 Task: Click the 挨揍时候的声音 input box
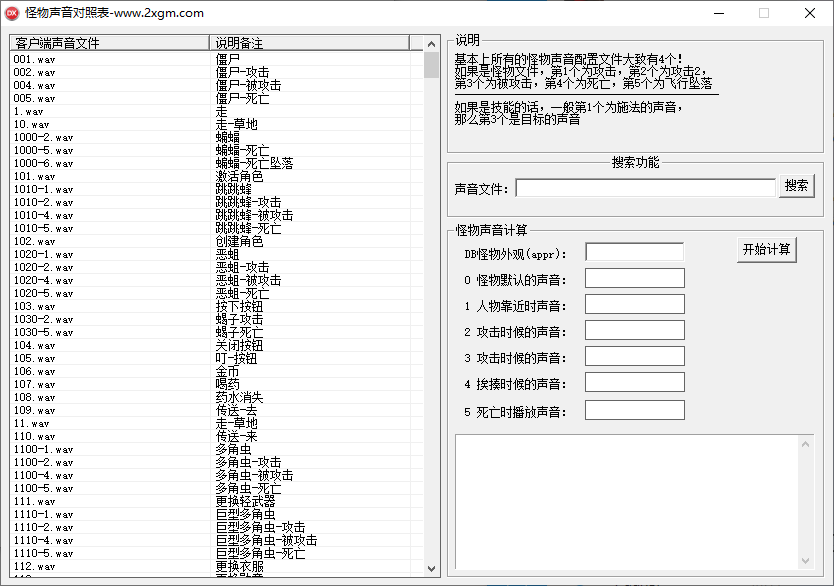pyautogui.click(x=634, y=382)
